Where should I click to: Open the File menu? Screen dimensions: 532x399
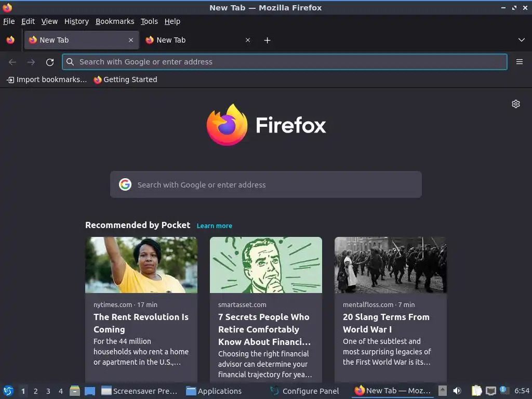(x=9, y=21)
